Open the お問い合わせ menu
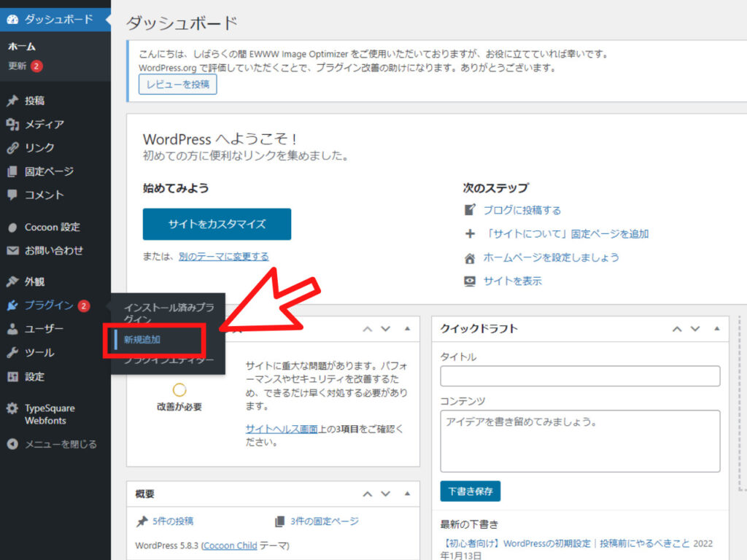The width and height of the screenshot is (747, 560). 55,251
